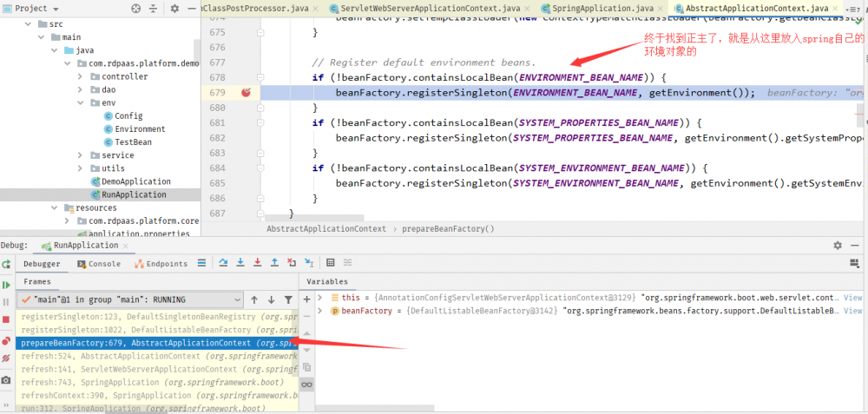868x414 pixels.
Task: Open Debug panel gear settings
Action: click(x=838, y=246)
